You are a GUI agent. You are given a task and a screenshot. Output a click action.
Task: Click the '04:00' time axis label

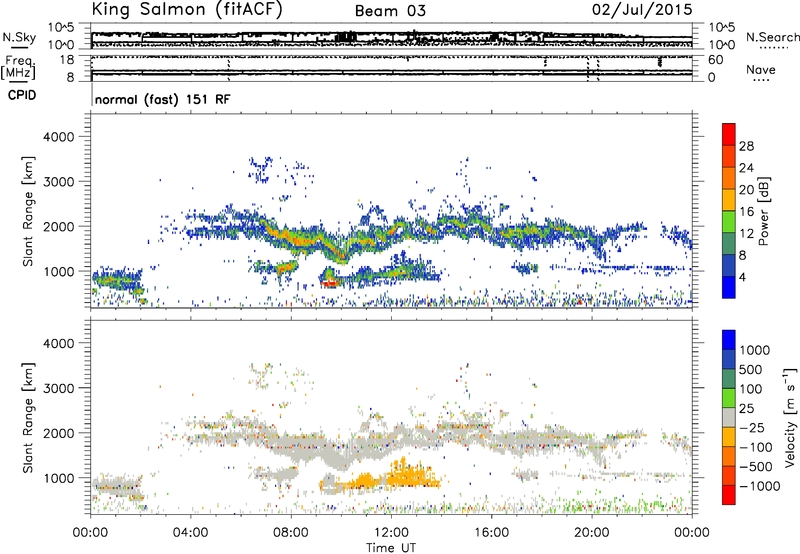coord(190,533)
